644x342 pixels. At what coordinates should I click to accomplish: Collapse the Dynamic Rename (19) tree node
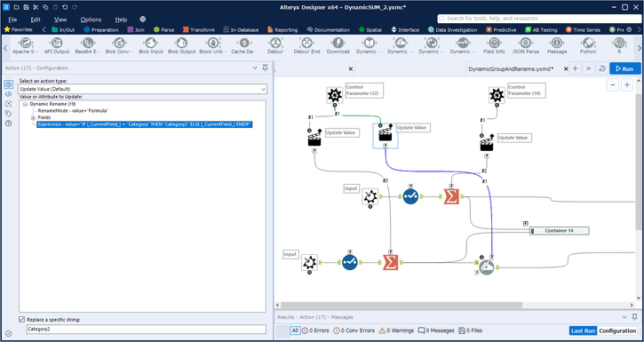click(26, 104)
